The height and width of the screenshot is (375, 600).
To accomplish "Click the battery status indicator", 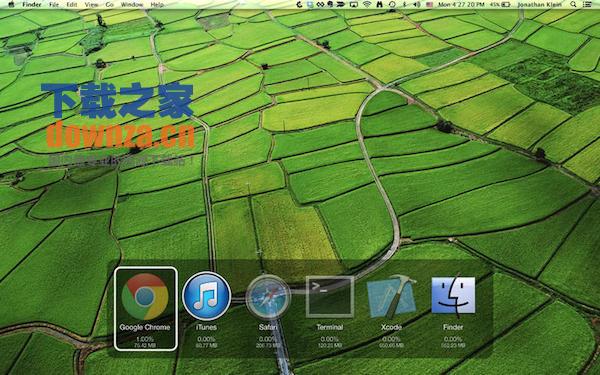I will click(x=501, y=5).
